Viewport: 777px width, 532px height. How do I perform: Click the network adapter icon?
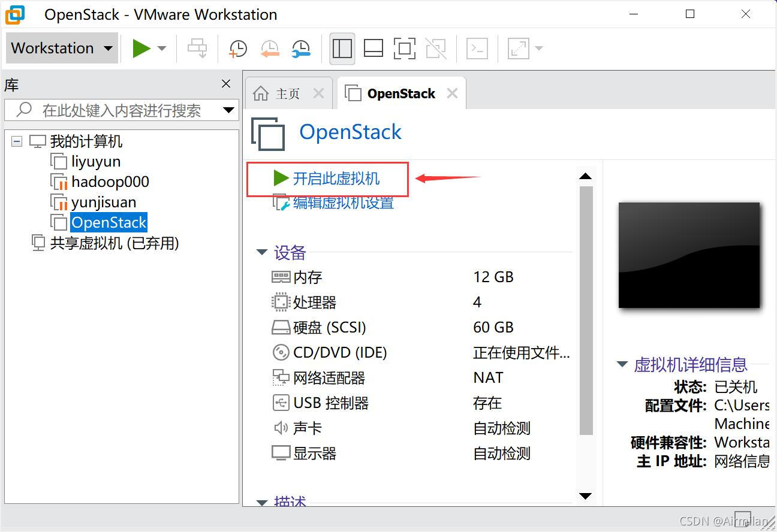click(281, 378)
